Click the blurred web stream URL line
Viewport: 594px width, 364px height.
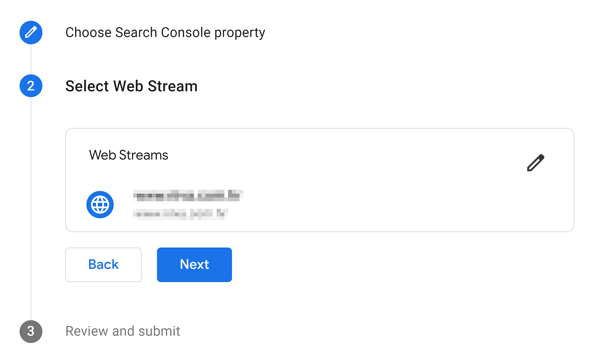180,214
